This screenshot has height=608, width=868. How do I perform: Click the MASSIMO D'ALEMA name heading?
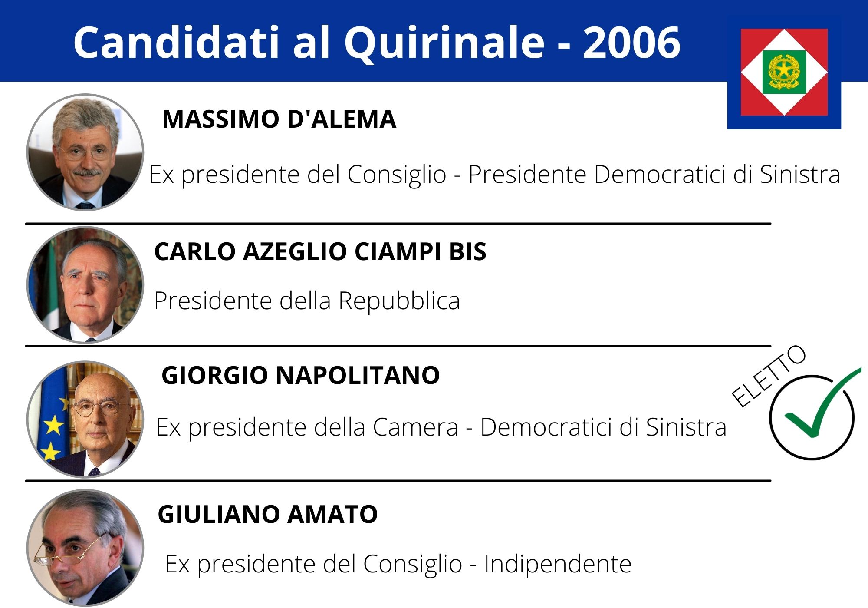click(279, 119)
